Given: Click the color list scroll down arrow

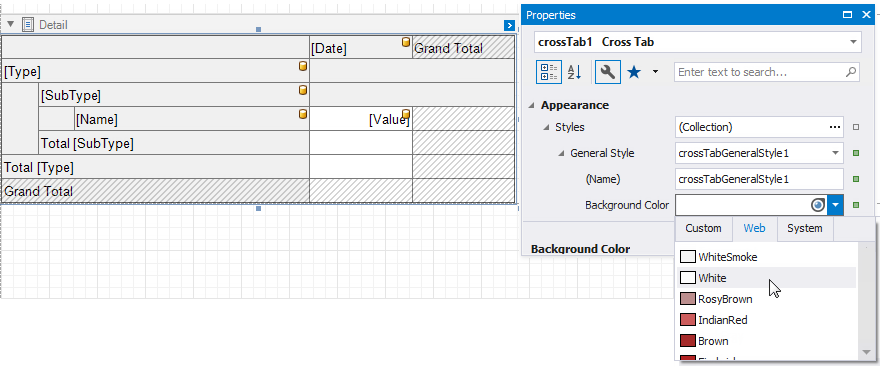Looking at the screenshot, I should 867,352.
